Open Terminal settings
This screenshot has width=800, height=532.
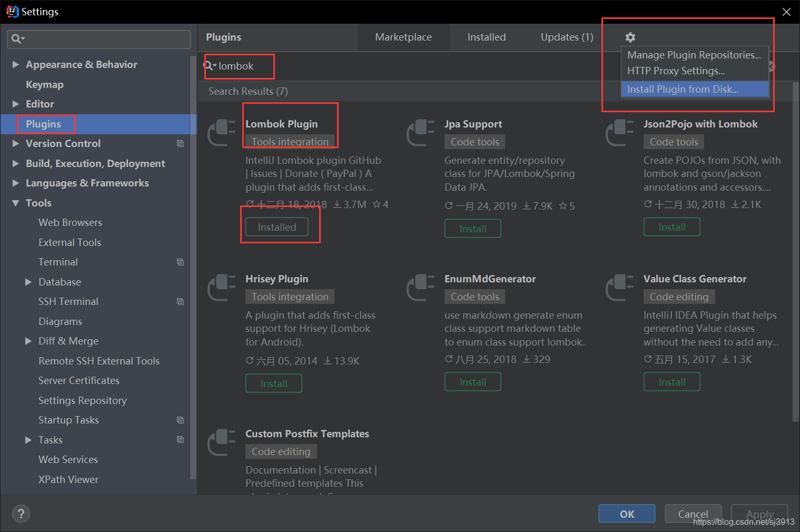[58, 262]
